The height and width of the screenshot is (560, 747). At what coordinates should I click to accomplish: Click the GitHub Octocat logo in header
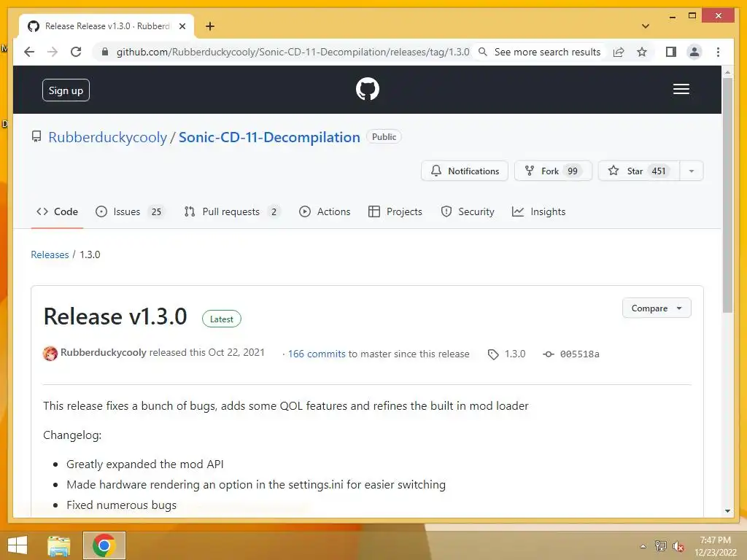[x=368, y=89]
